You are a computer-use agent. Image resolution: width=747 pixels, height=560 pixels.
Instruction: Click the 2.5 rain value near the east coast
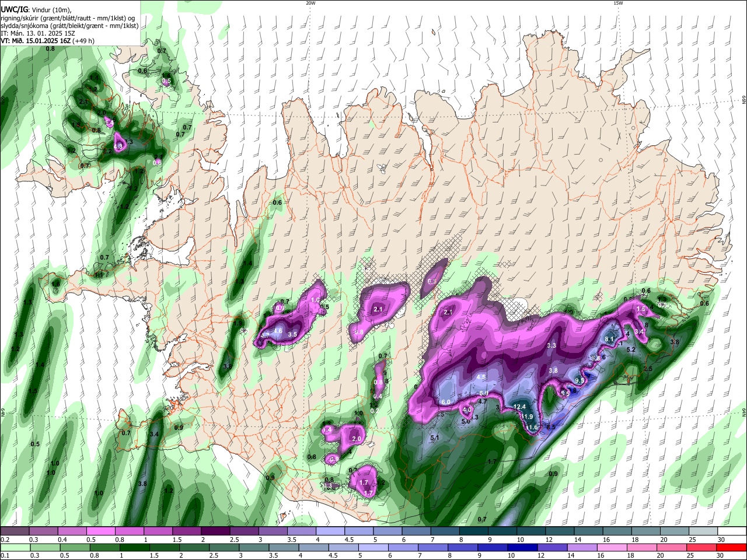[x=648, y=369]
